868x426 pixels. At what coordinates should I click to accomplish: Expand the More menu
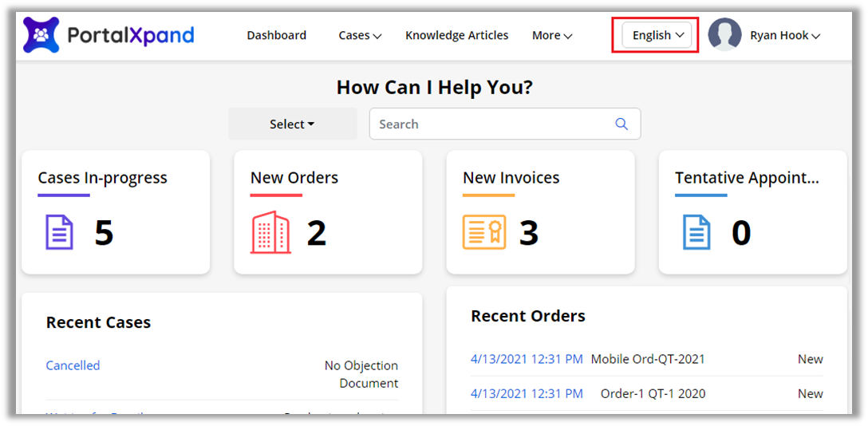coord(552,35)
